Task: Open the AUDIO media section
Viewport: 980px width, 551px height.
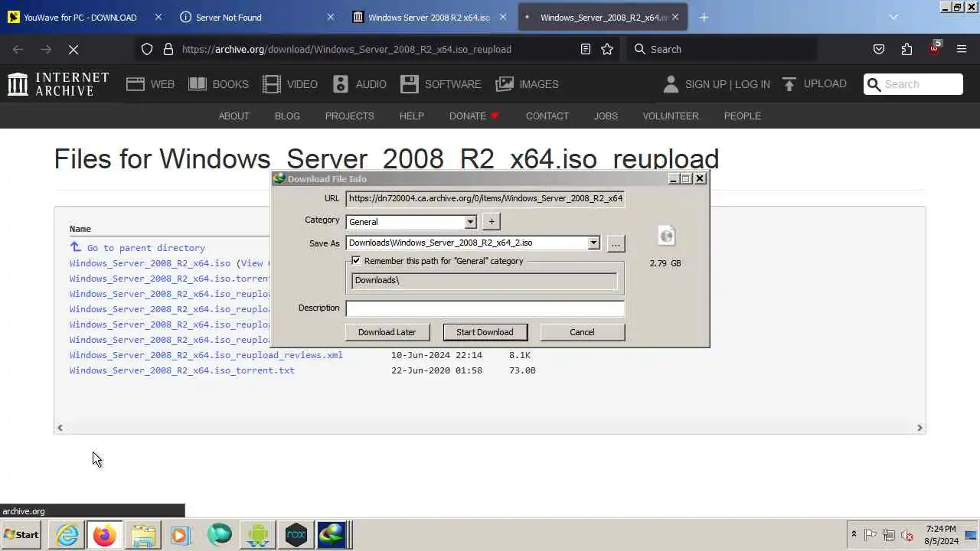Action: click(359, 84)
